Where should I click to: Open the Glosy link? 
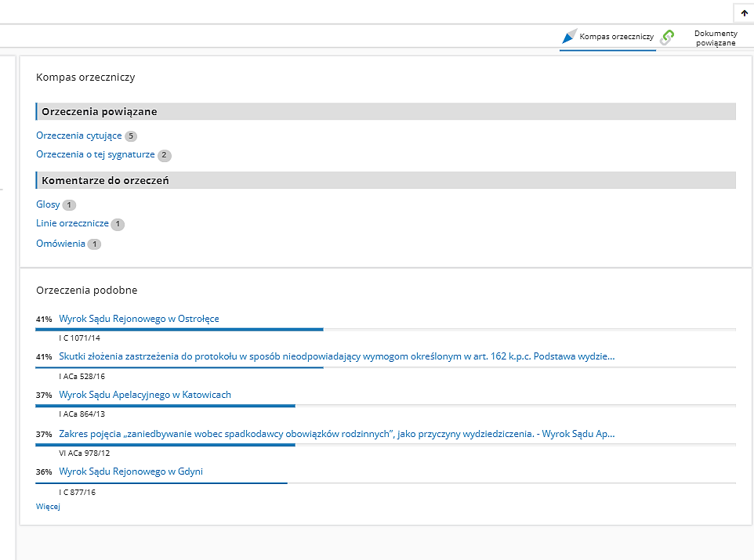click(x=48, y=204)
